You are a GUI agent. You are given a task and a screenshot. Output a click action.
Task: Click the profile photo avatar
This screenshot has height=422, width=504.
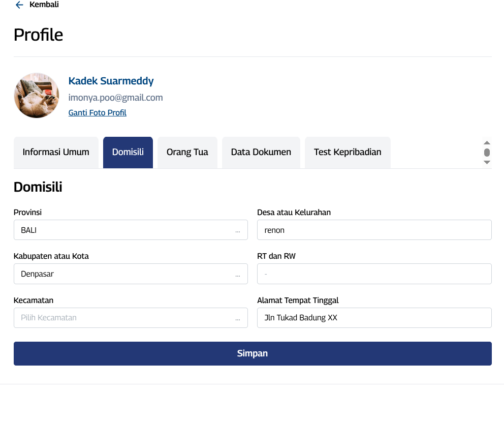pyautogui.click(x=37, y=96)
